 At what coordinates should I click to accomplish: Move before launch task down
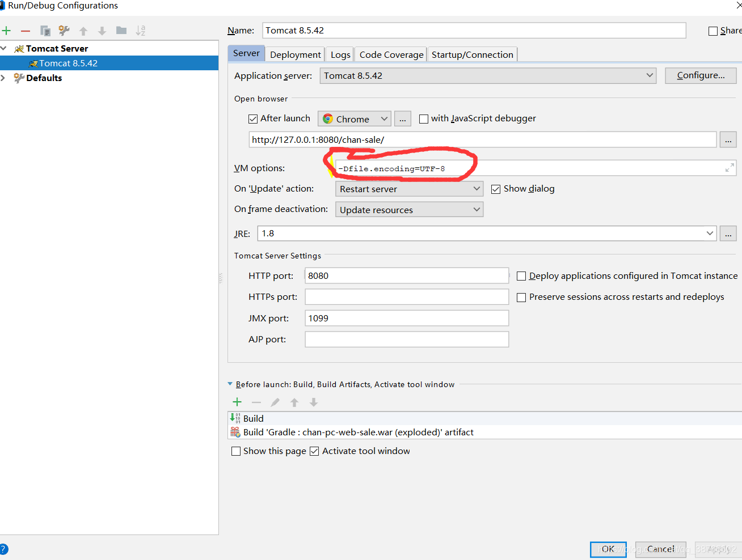(x=314, y=402)
